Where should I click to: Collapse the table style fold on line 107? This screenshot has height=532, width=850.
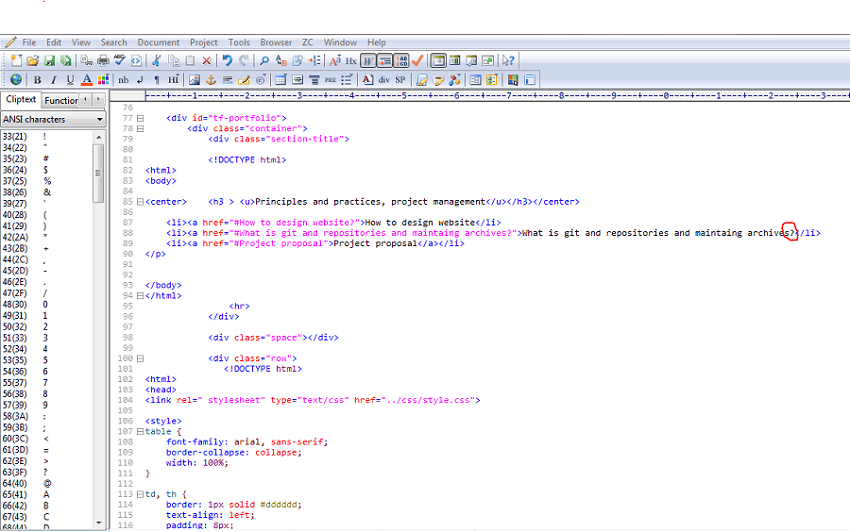tap(140, 432)
